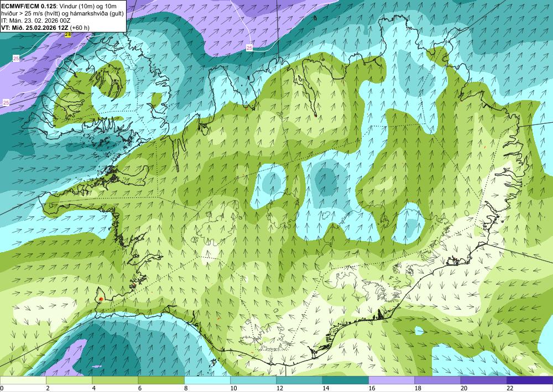Select the 'VT: Mið. 25.02.2026 12Z (+60 h)' line
553x392 pixels.
(45, 28)
